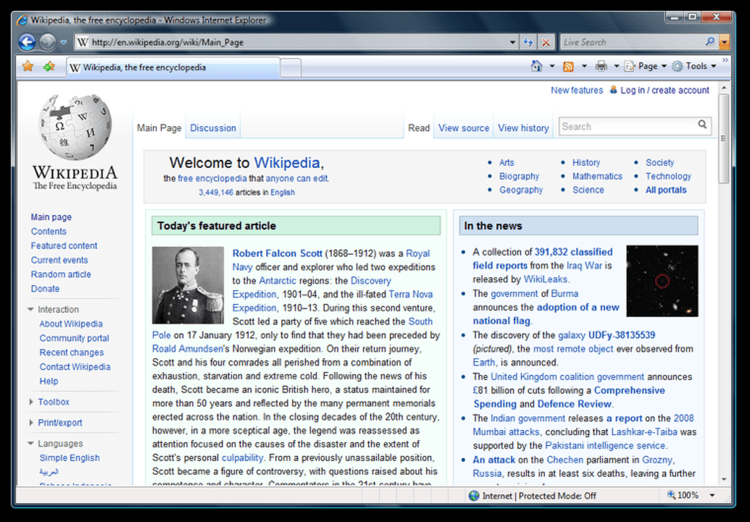
Task: Click the galaxy UDFy-38135539 news image
Action: (662, 281)
